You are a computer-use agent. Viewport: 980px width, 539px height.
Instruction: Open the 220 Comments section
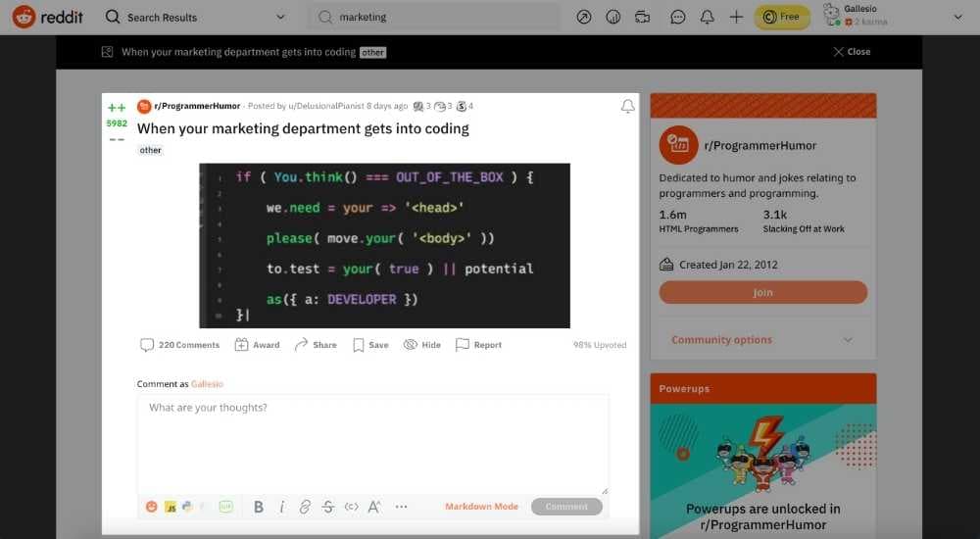[180, 345]
